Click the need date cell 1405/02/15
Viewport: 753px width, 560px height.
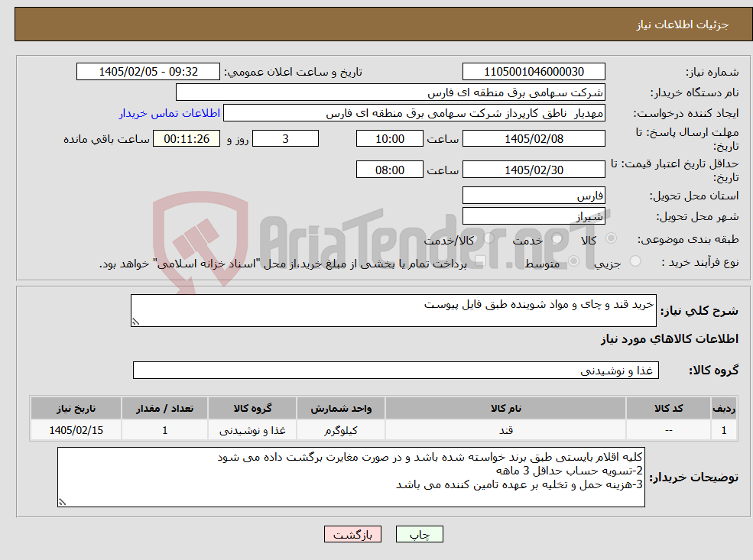coord(76,430)
